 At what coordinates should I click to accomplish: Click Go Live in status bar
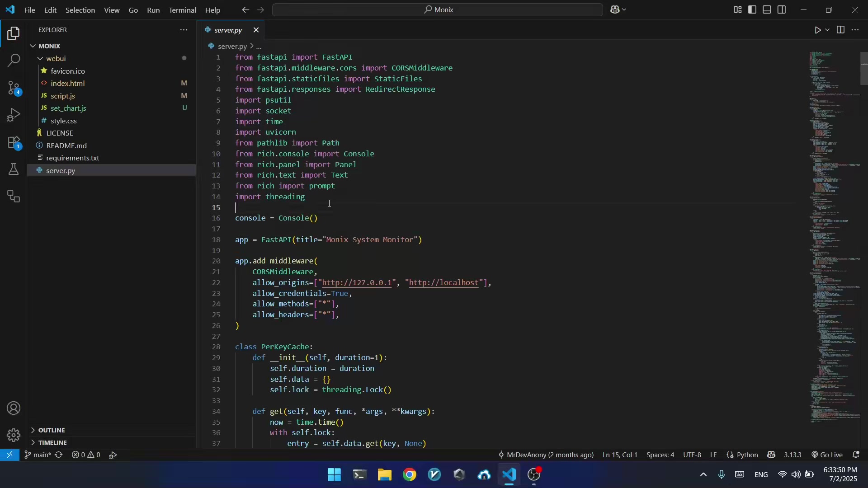[x=827, y=455]
